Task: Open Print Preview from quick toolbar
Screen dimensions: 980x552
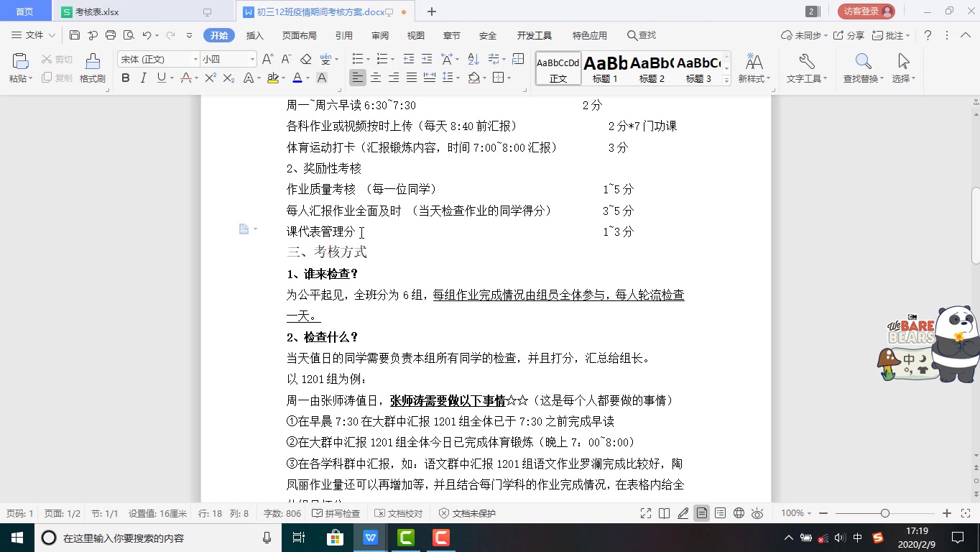Action: 129,35
